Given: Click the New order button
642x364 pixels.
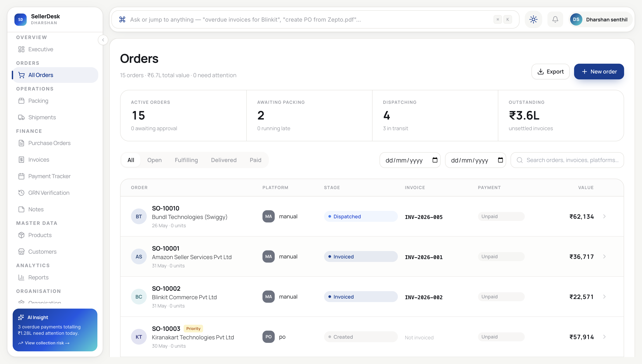Looking at the screenshot, I should [599, 72].
